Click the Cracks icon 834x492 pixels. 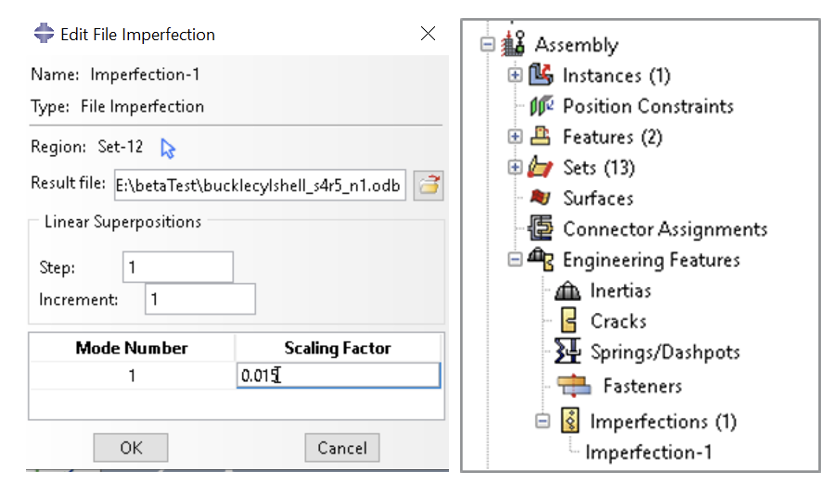coord(569,321)
